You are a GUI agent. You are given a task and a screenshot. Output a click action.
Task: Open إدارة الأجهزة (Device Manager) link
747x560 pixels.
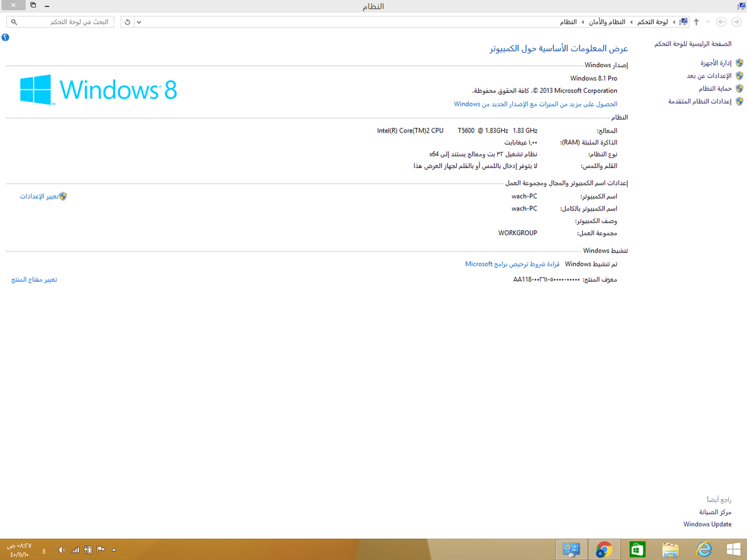tap(716, 63)
